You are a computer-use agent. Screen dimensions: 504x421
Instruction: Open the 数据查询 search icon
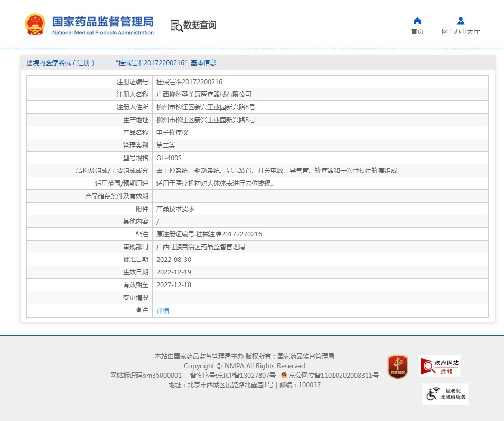pyautogui.click(x=176, y=25)
